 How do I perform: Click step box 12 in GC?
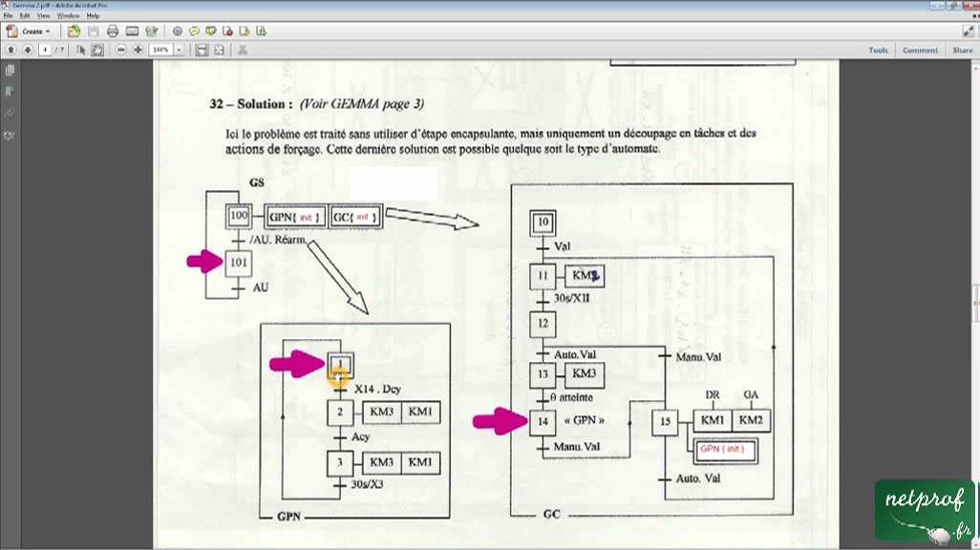click(x=543, y=324)
